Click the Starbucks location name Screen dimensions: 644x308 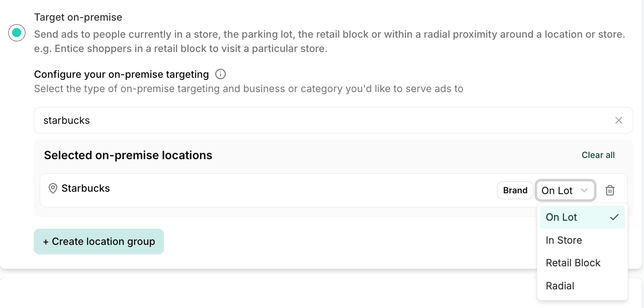(x=86, y=188)
